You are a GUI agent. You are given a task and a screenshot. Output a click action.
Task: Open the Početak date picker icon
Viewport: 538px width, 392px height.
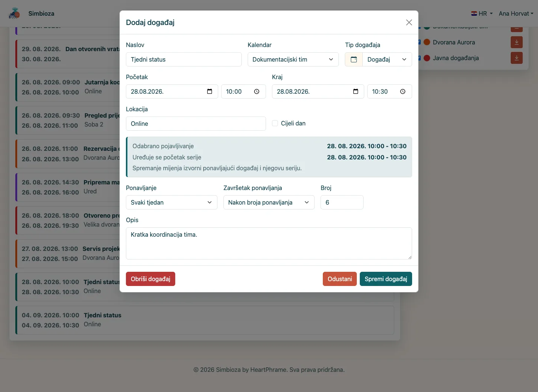coord(210,91)
